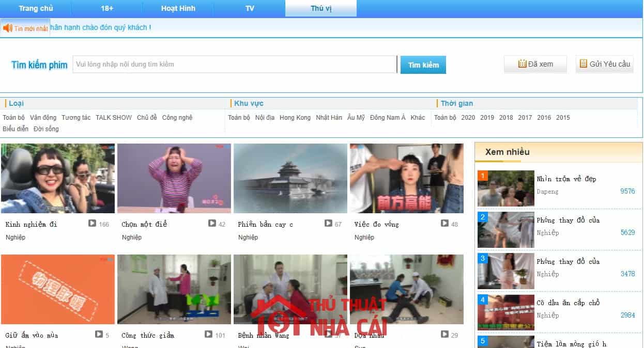This screenshot has height=348, width=644.
Task: Open the 18+ tab
Action: coord(107,8)
